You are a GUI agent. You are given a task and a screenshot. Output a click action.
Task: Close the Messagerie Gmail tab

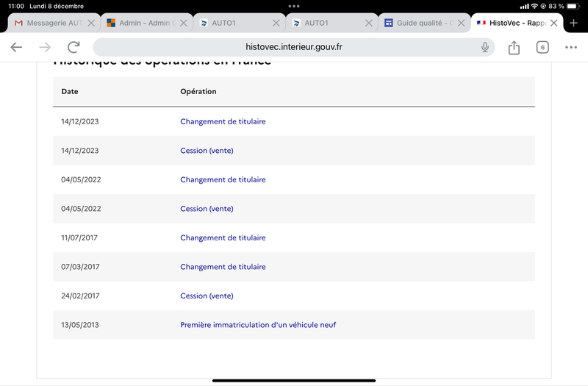click(90, 23)
